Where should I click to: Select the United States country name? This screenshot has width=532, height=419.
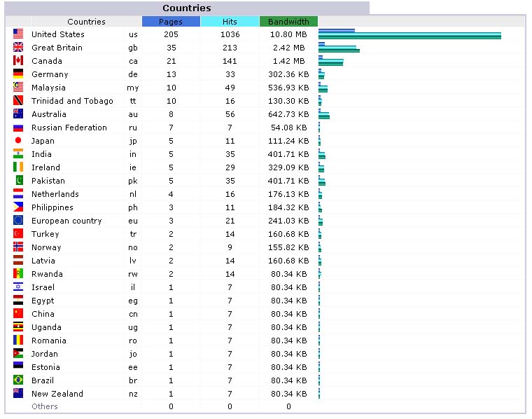[57, 34]
